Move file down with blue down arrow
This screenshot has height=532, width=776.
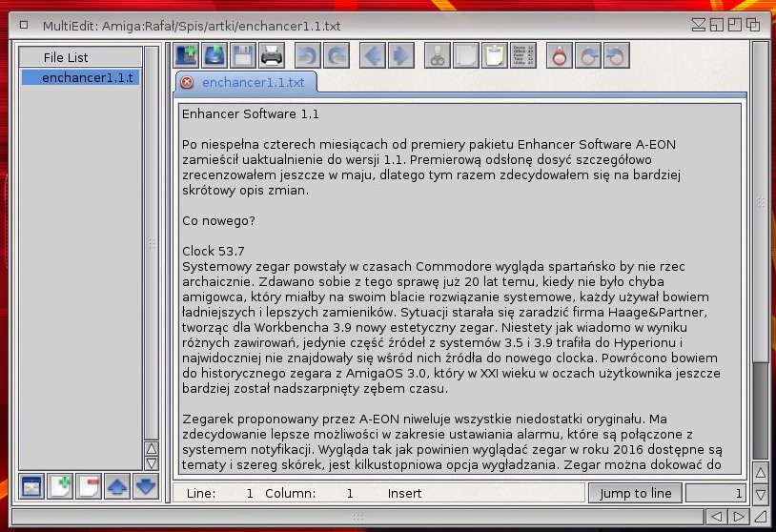tap(146, 486)
